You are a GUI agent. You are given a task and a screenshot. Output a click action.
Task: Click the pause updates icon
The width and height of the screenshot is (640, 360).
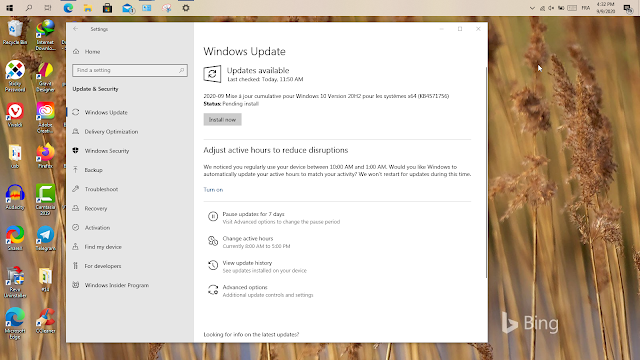213,216
